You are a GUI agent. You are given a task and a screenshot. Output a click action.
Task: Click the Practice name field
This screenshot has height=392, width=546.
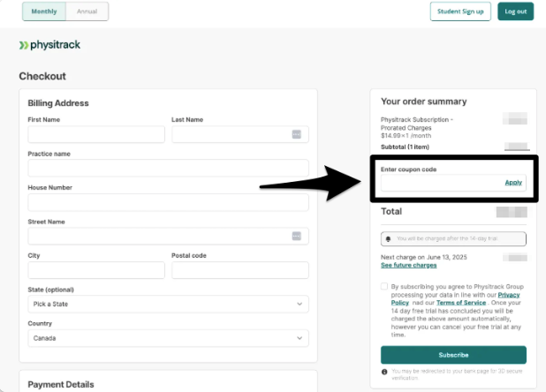tap(168, 168)
